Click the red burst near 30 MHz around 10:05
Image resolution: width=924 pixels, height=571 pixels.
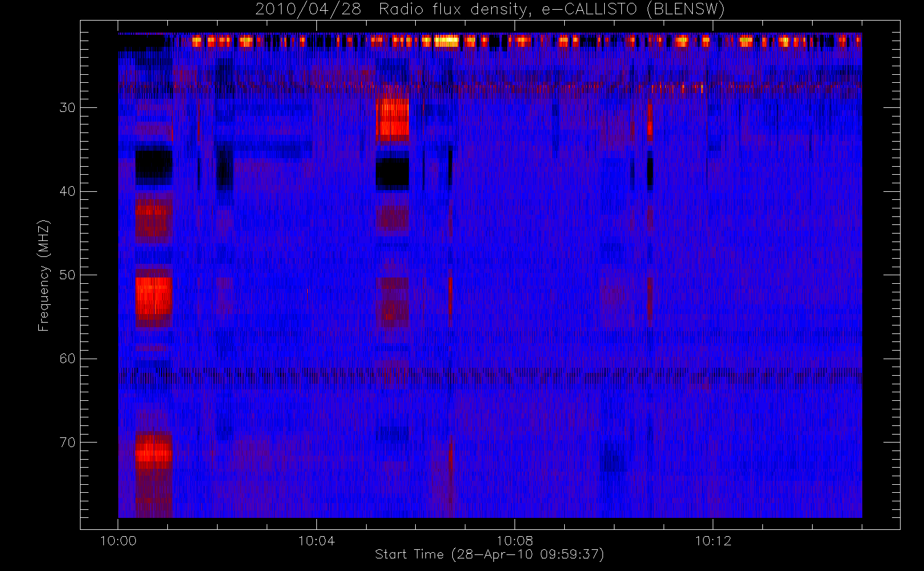click(x=392, y=120)
